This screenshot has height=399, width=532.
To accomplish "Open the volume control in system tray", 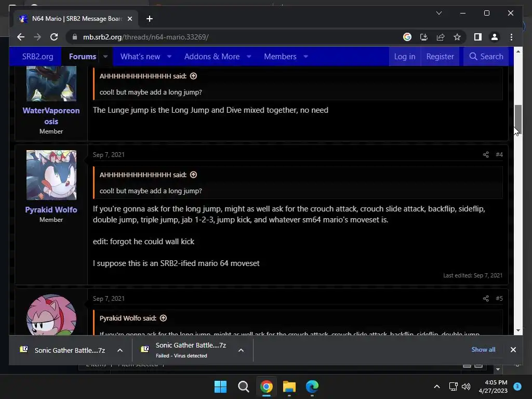I will point(466,387).
